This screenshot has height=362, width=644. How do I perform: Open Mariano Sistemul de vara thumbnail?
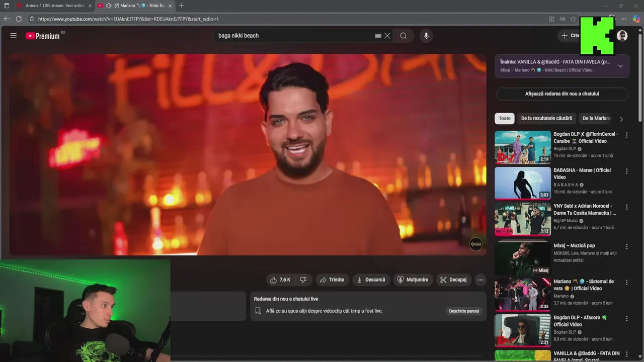[523, 294]
